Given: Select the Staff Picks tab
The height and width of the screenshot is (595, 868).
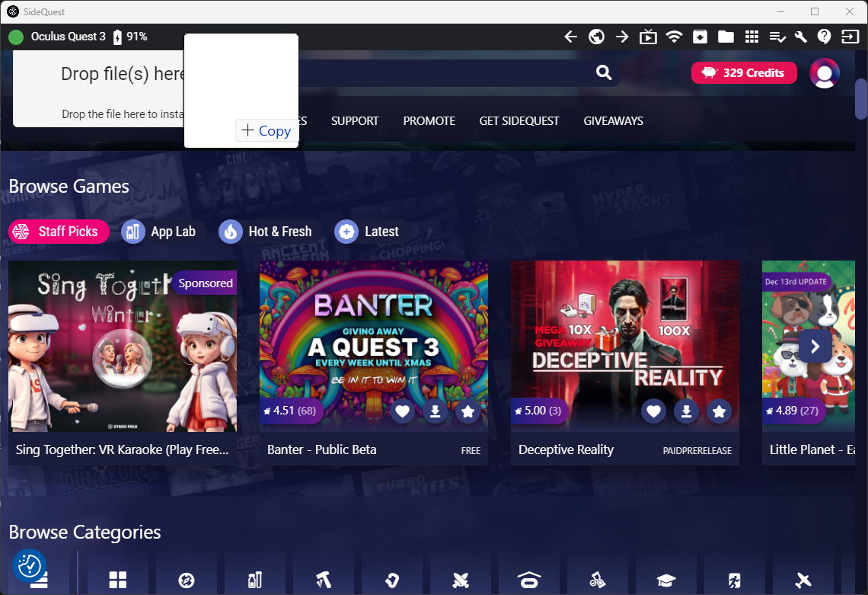Looking at the screenshot, I should click(x=59, y=232).
